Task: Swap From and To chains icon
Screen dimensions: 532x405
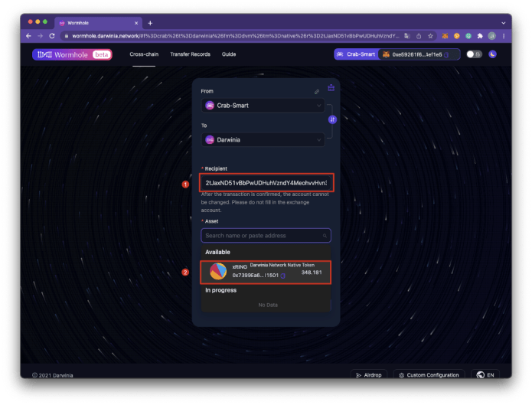Action: click(x=332, y=119)
